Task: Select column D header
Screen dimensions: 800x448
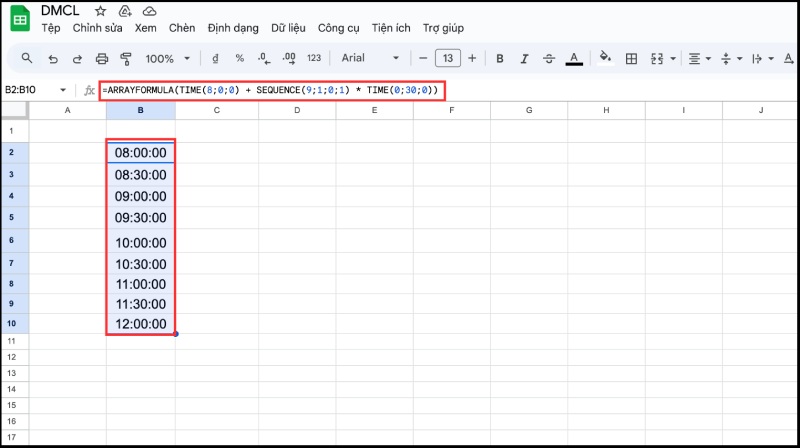Action: click(x=297, y=110)
